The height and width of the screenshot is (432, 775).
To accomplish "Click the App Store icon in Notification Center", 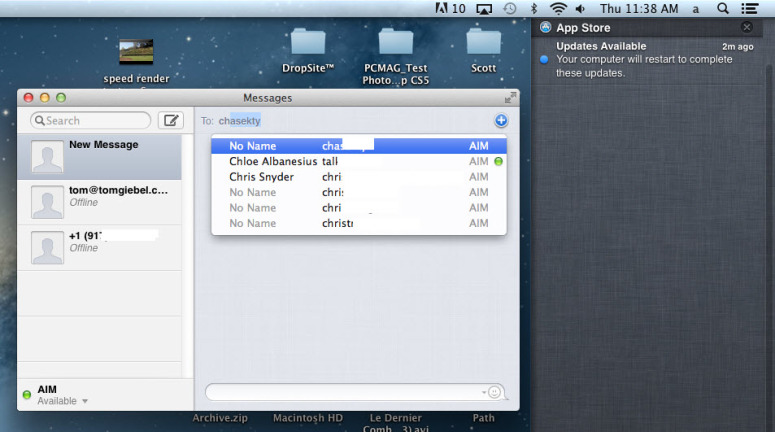I will (545, 27).
